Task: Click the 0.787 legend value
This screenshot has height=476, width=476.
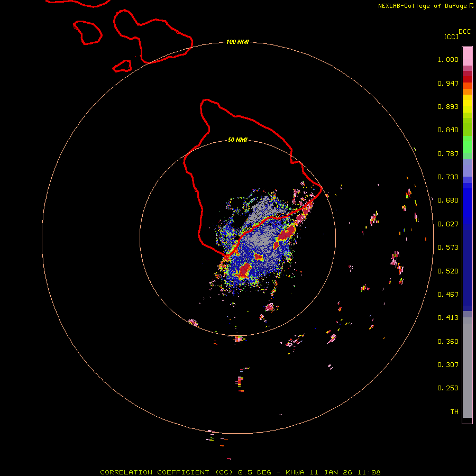Action: (x=448, y=153)
